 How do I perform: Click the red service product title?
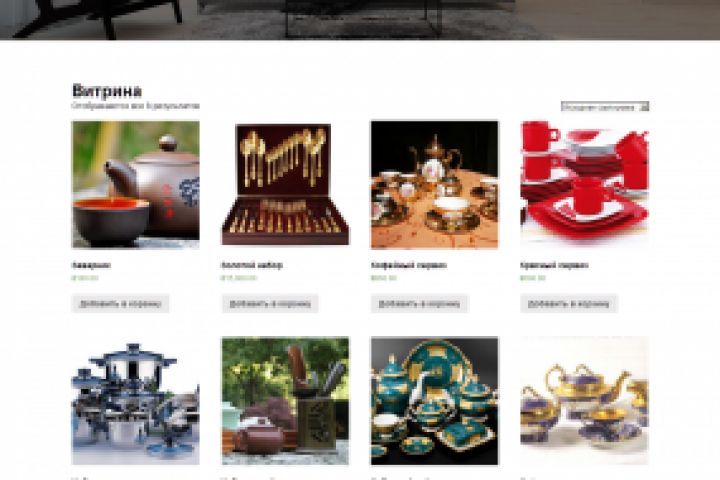pyautogui.click(x=554, y=265)
